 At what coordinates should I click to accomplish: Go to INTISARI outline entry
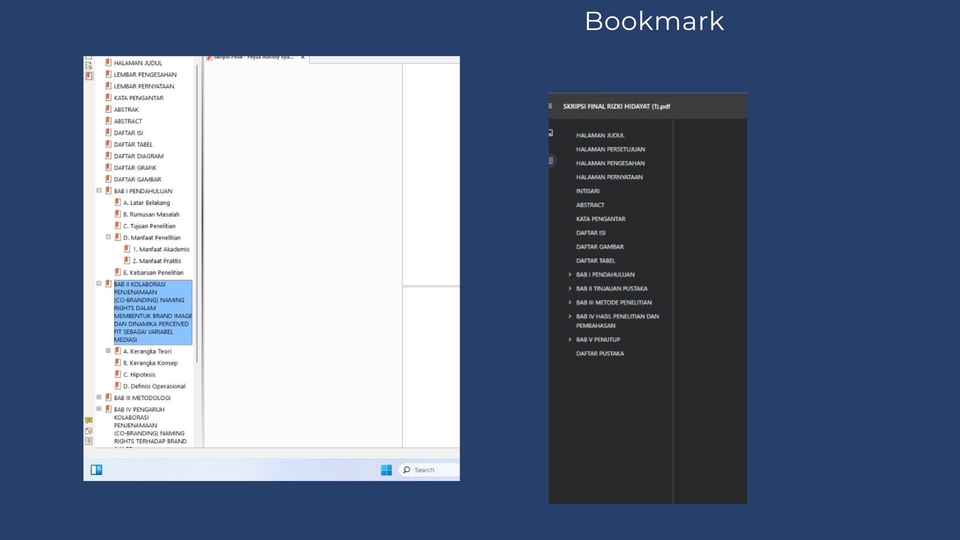coord(588,190)
